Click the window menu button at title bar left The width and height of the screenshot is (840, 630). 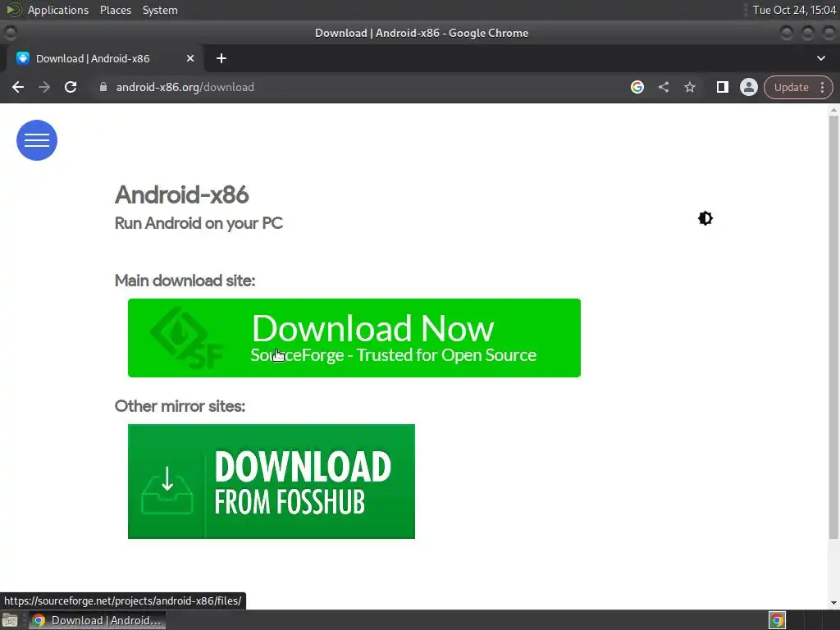pos(10,33)
